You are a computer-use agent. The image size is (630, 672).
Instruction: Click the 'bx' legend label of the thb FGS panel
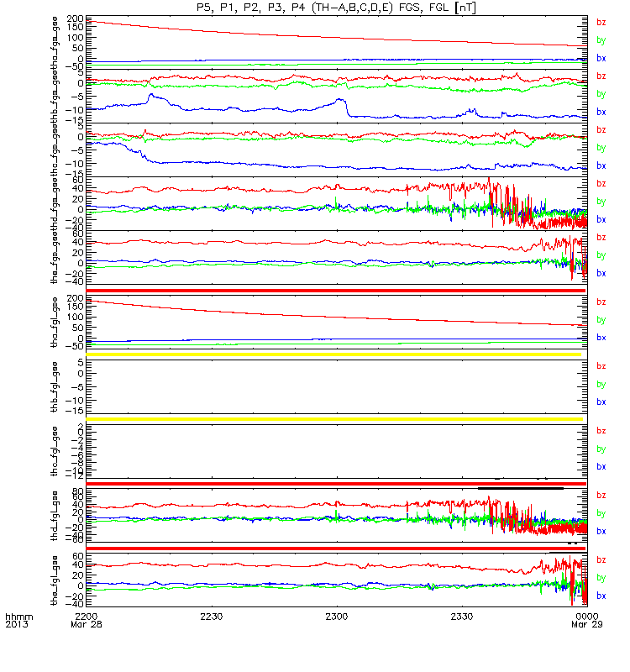point(601,112)
